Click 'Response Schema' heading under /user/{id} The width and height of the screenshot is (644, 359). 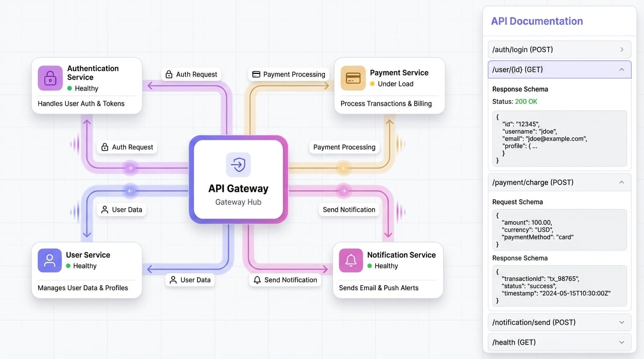[520, 89]
